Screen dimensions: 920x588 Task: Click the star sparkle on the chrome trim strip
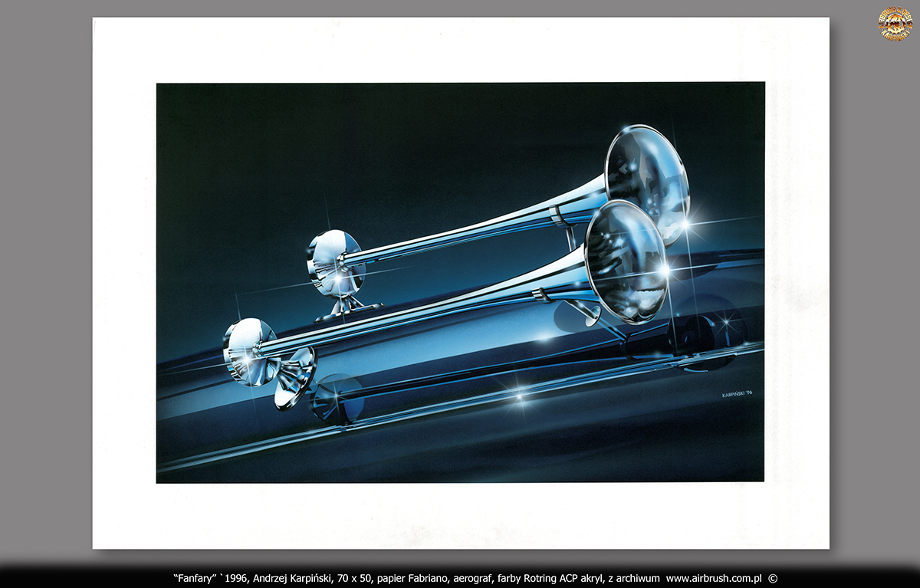(519, 396)
